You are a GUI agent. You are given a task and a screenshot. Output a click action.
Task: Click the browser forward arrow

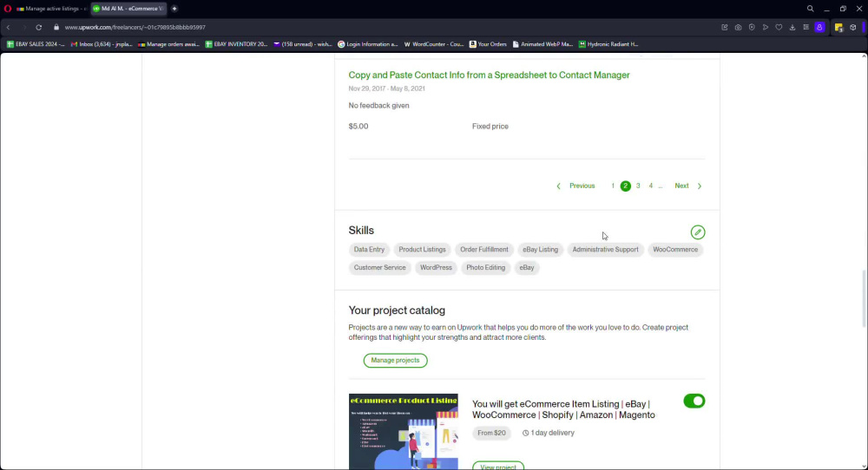click(23, 27)
